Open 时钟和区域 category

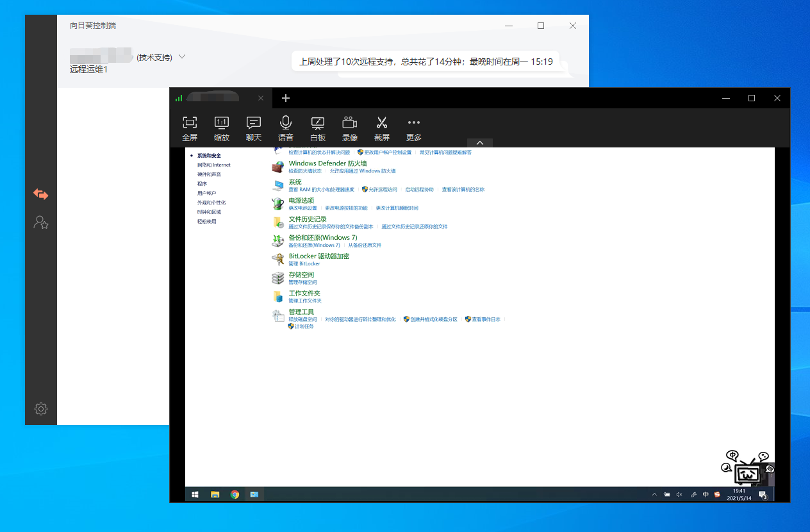(209, 212)
